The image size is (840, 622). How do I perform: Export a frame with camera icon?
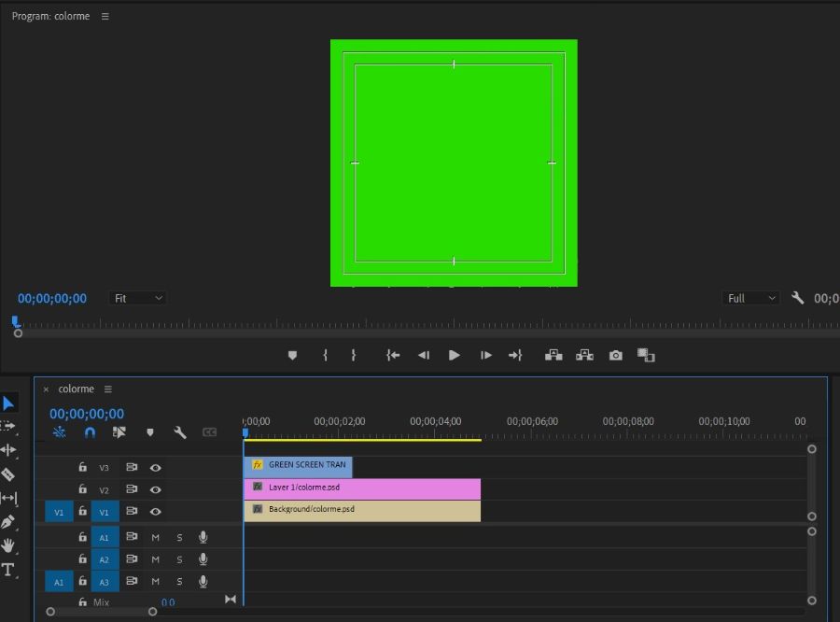(616, 355)
